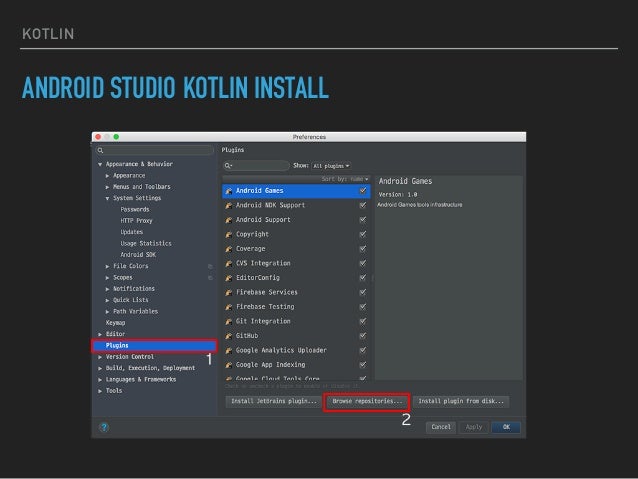Click the Firebase Services plugin icon
The height and width of the screenshot is (479, 638).
click(x=229, y=293)
